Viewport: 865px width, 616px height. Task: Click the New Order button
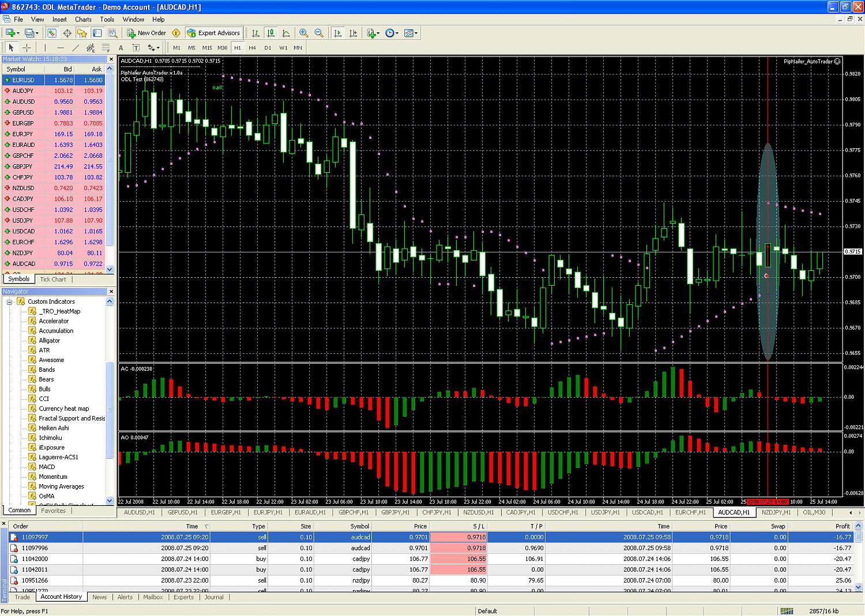coord(146,33)
